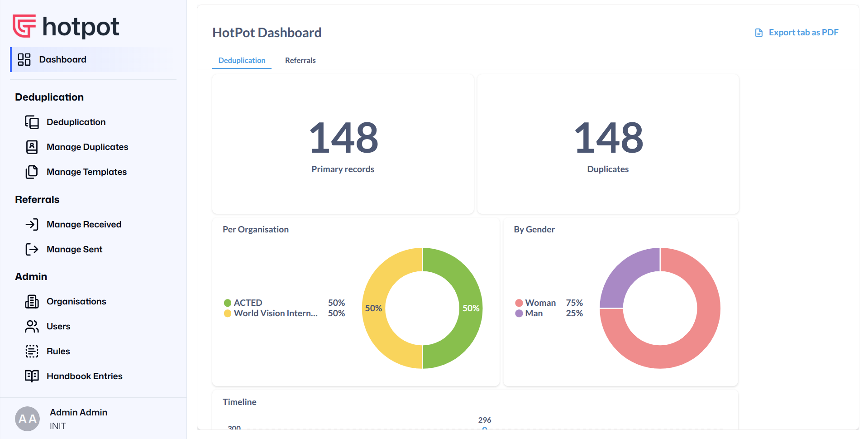Click the Manage Duplicates icon
868x439 pixels.
tap(32, 147)
